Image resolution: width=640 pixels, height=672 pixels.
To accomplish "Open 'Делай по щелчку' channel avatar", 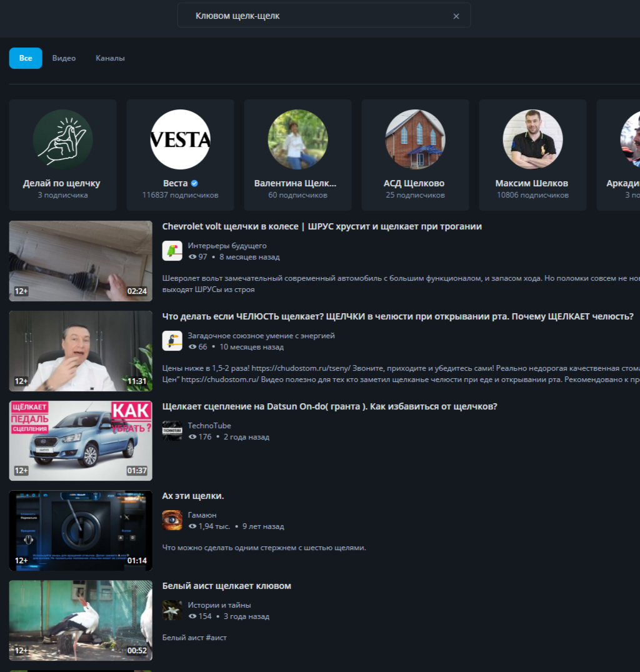I will [x=62, y=139].
